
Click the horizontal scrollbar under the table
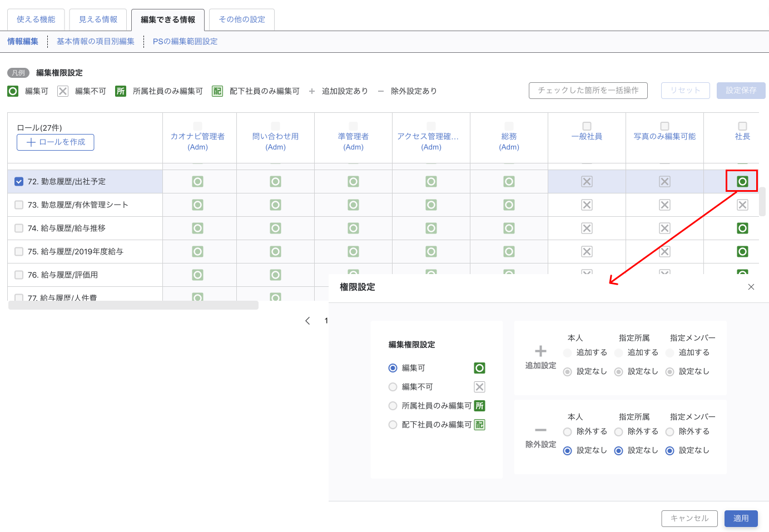point(133,305)
